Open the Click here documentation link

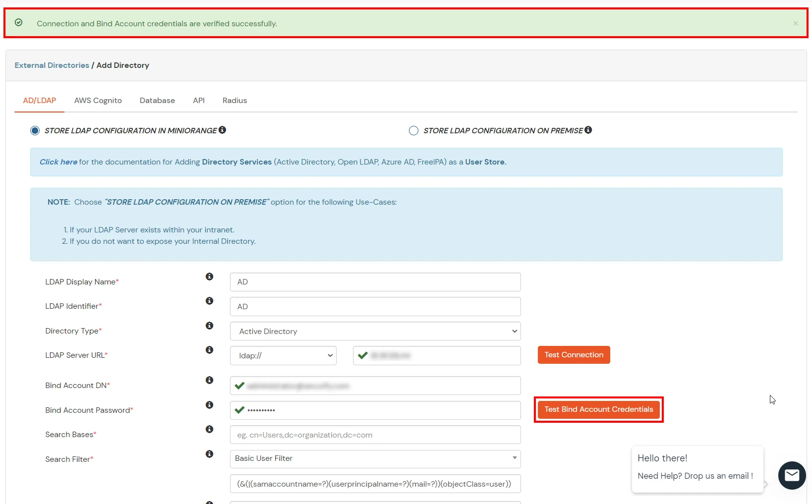click(58, 162)
